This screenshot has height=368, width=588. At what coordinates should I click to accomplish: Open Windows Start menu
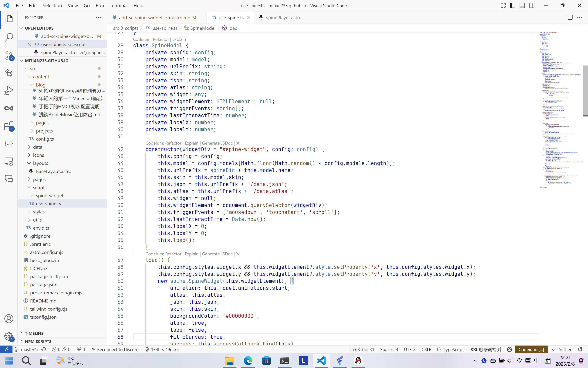[9, 360]
